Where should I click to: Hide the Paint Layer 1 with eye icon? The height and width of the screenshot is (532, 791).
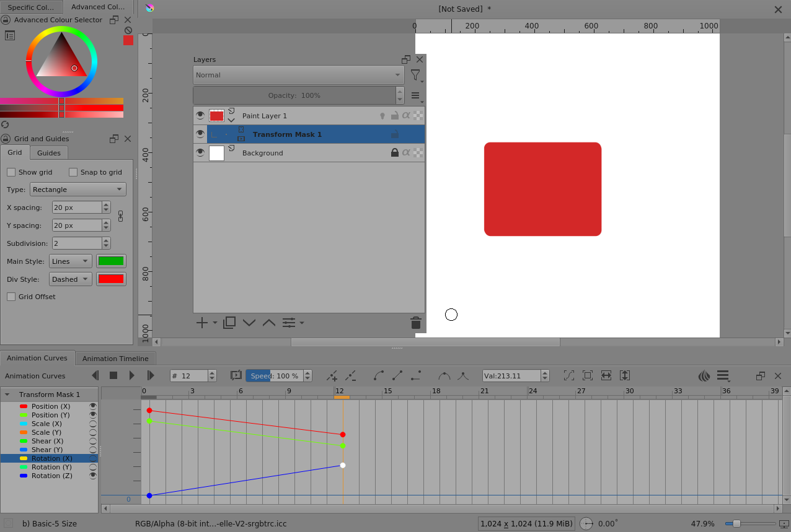[200, 116]
